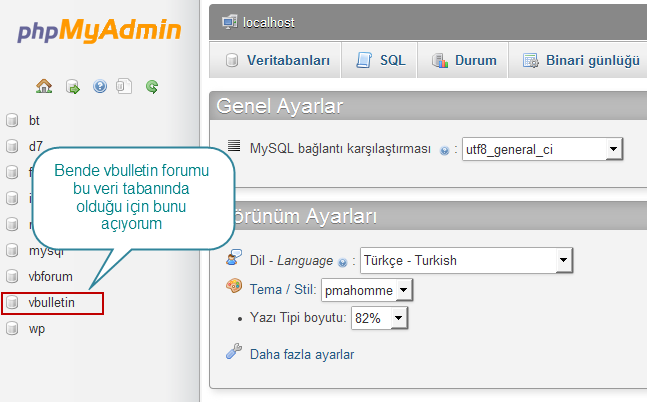Click the d7 database name
The width and height of the screenshot is (647, 402).
[35, 146]
